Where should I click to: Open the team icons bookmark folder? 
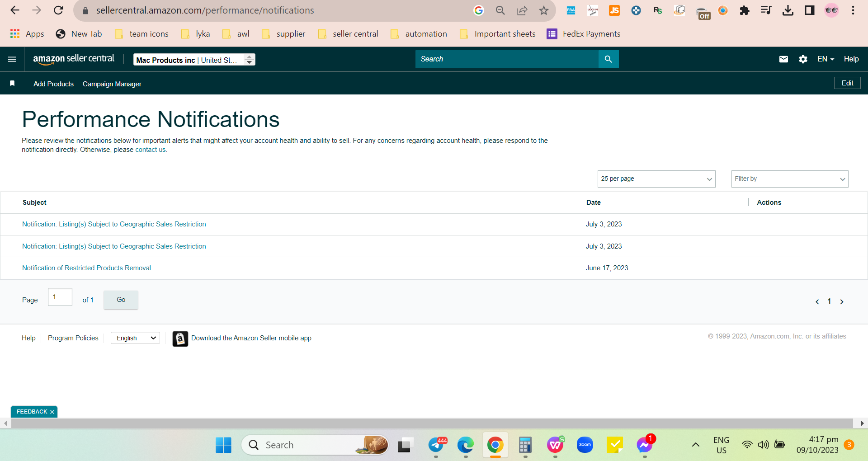pos(142,34)
